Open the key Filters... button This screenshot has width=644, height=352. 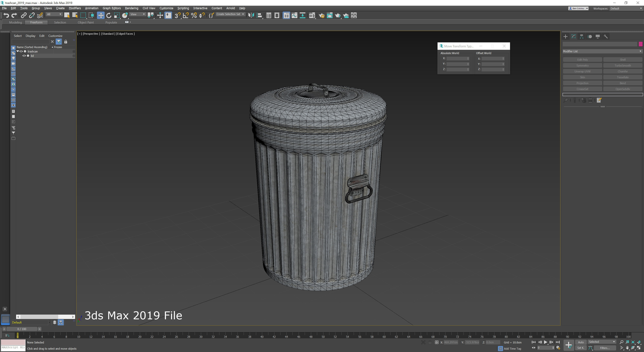point(605,348)
